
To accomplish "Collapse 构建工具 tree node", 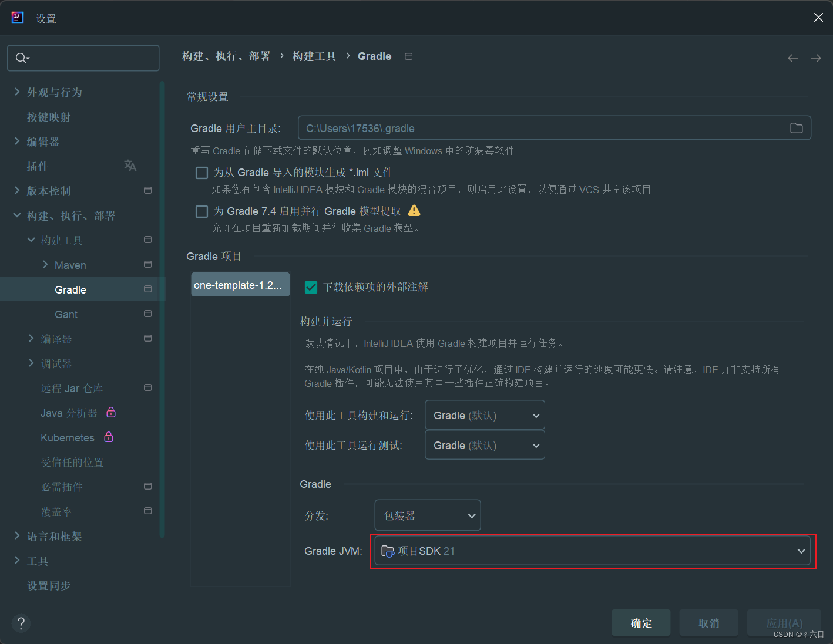I will 31,240.
